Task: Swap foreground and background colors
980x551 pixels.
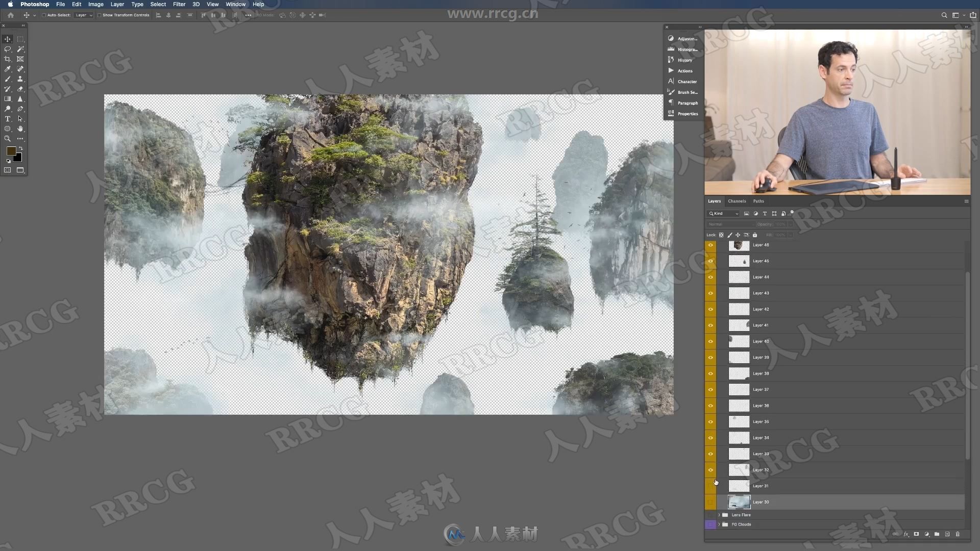Action: 21,148
